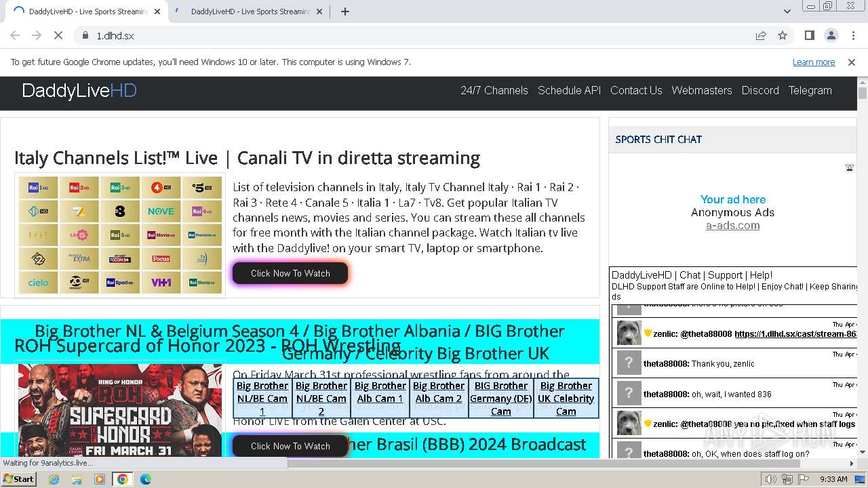Switch to the second DaddyLiveHD tab
Image resolution: width=868 pixels, height=488 pixels.
(248, 12)
